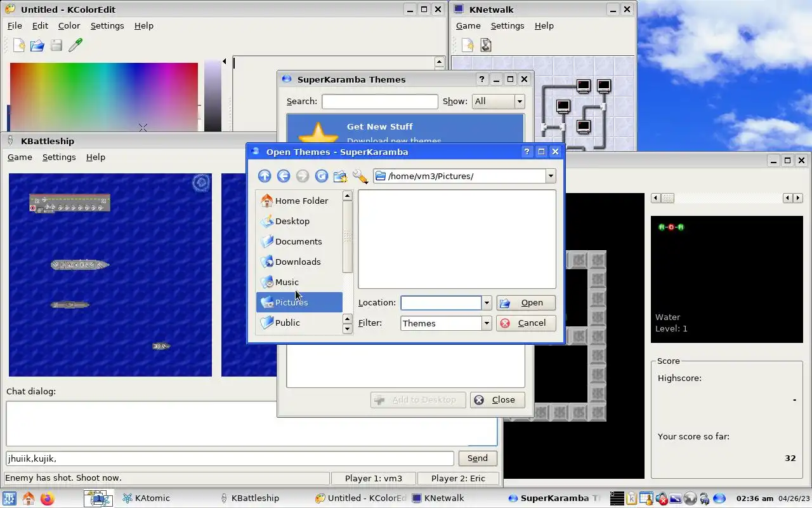Screen dimensions: 812x508
Task: Click the Klipper clipboard tray icon
Action: coord(632,498)
